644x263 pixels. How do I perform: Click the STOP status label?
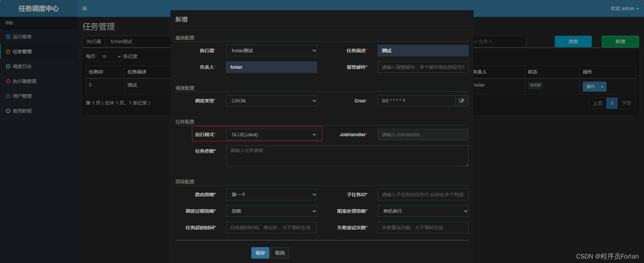pos(535,85)
